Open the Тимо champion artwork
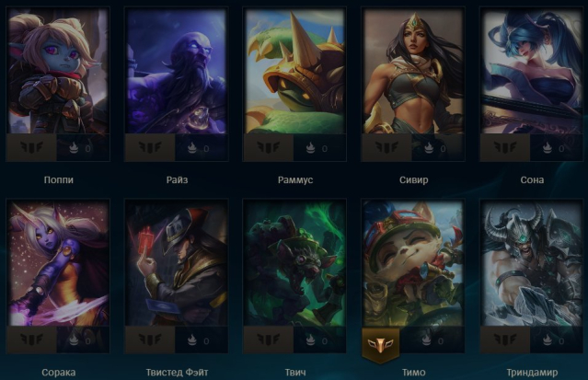The width and height of the screenshot is (588, 380). (x=413, y=264)
